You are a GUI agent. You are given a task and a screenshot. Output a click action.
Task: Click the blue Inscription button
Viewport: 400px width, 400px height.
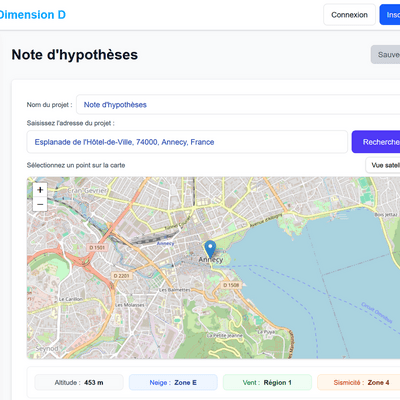pos(390,15)
